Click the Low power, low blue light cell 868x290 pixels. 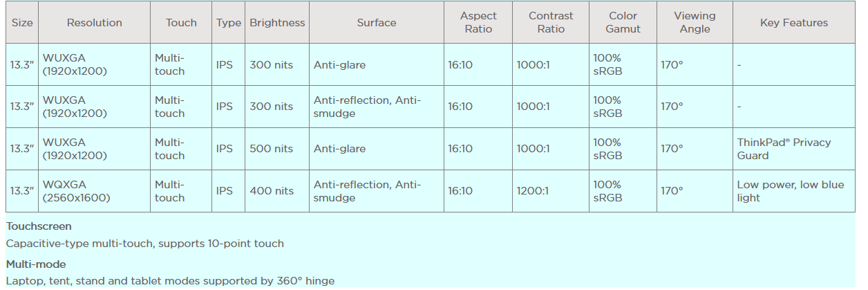pyautogui.click(x=790, y=191)
